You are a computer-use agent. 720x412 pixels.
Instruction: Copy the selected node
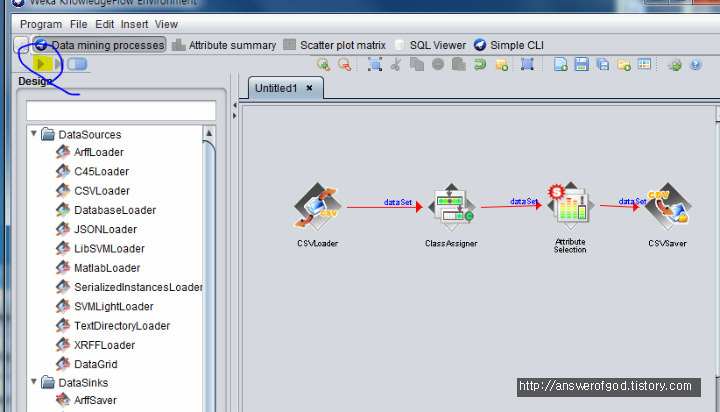416,64
